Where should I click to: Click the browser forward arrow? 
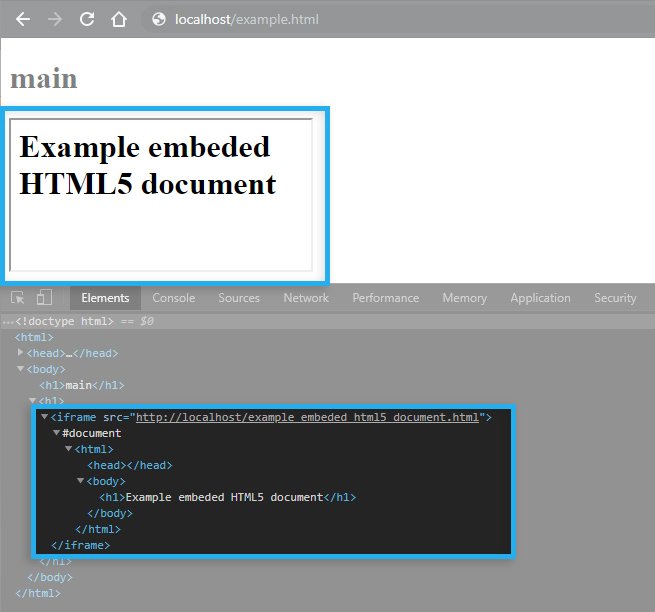pyautogui.click(x=55, y=19)
